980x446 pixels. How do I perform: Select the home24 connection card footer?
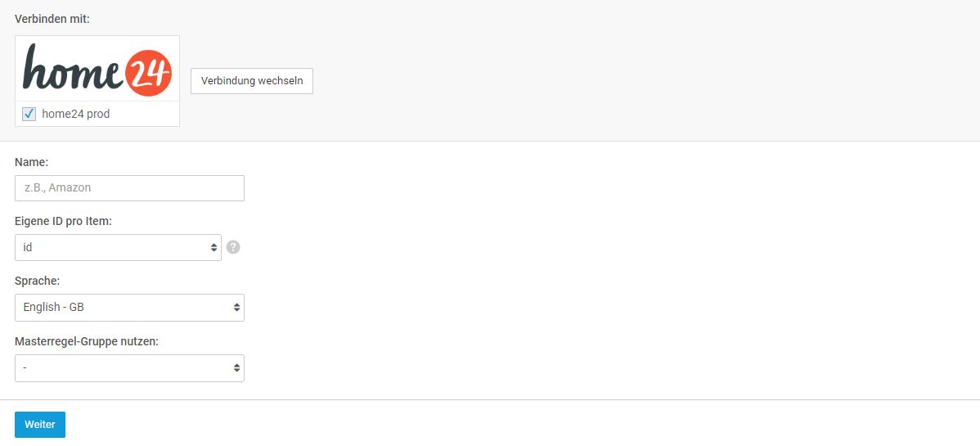coord(97,114)
